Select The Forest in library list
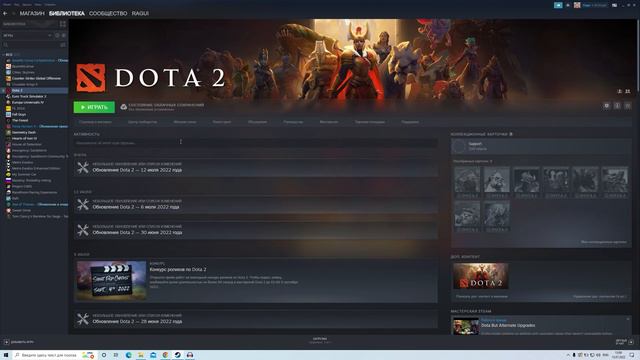 click(20, 120)
